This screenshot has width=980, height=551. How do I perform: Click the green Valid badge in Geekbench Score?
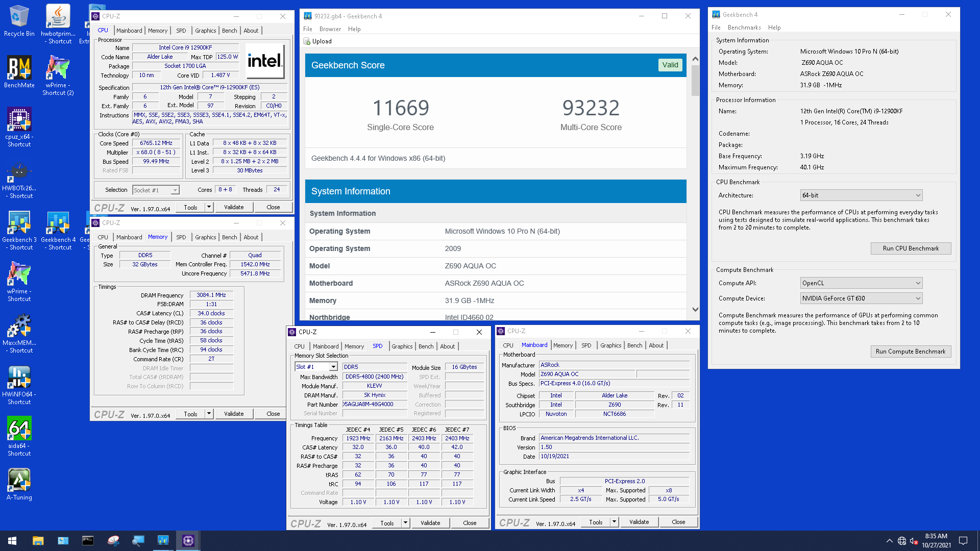670,65
